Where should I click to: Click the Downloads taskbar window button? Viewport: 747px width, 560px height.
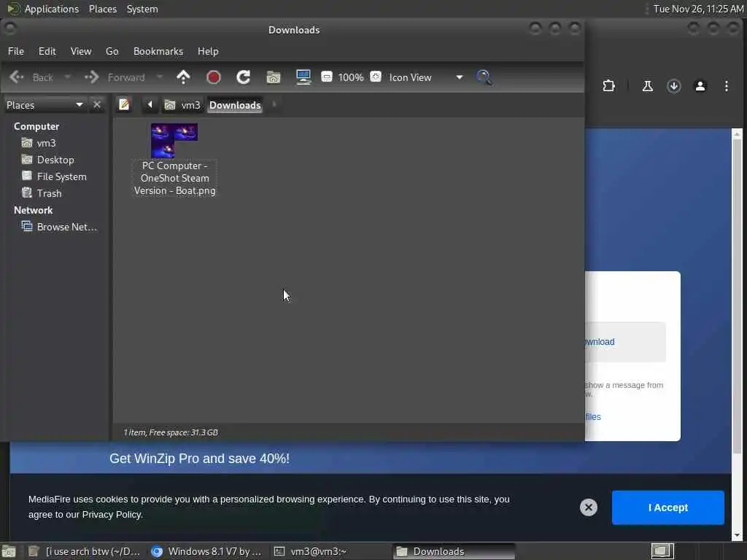click(454, 551)
